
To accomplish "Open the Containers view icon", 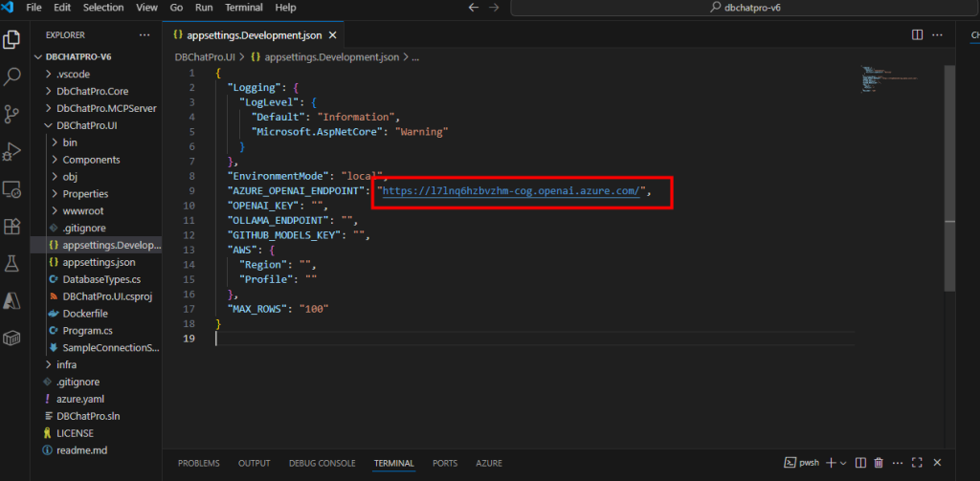I will [x=11, y=338].
